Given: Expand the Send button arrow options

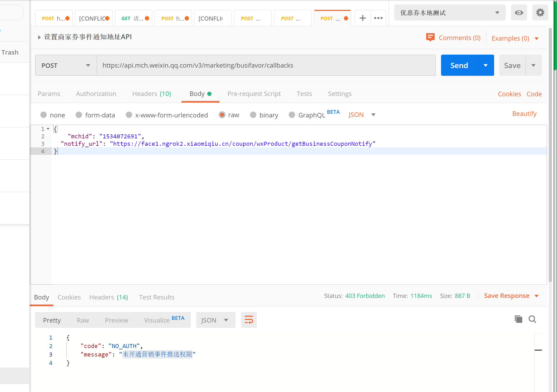Looking at the screenshot, I should pyautogui.click(x=486, y=65).
